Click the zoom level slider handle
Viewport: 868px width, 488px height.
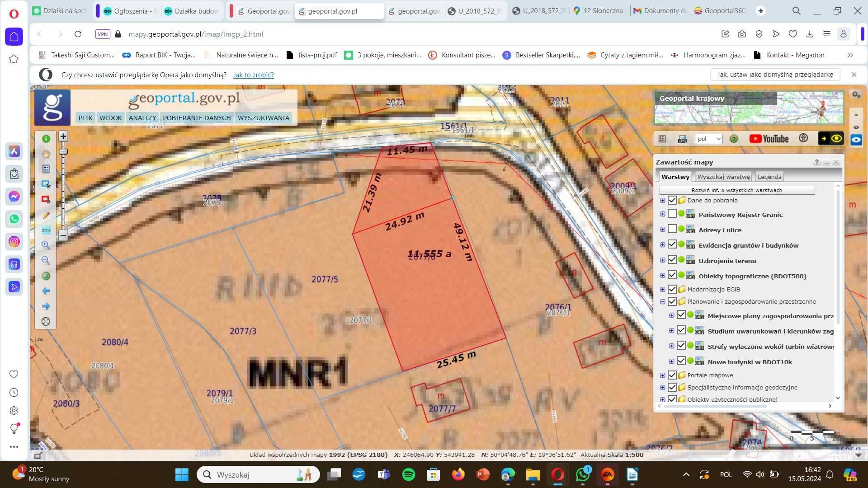tap(63, 151)
